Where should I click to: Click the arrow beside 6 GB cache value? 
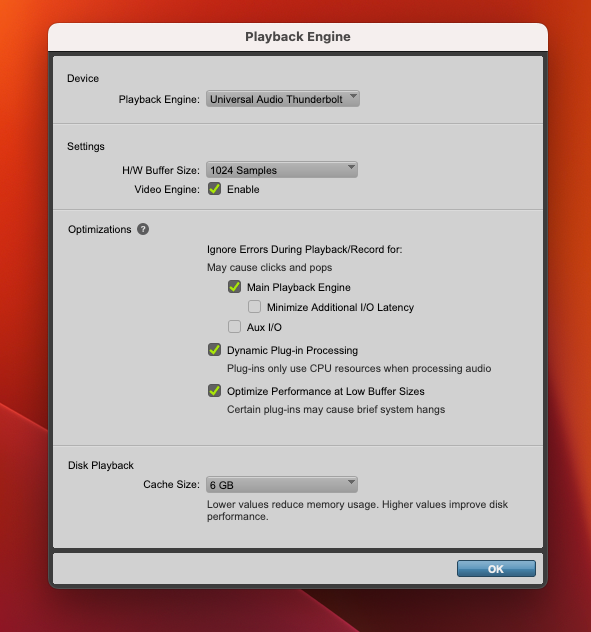pos(352,482)
